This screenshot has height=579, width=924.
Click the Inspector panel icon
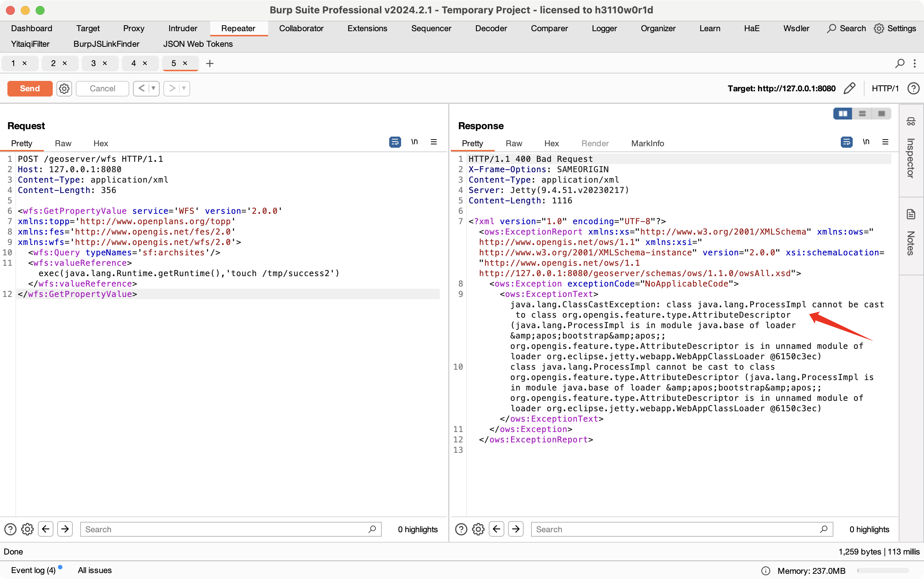coord(911,122)
